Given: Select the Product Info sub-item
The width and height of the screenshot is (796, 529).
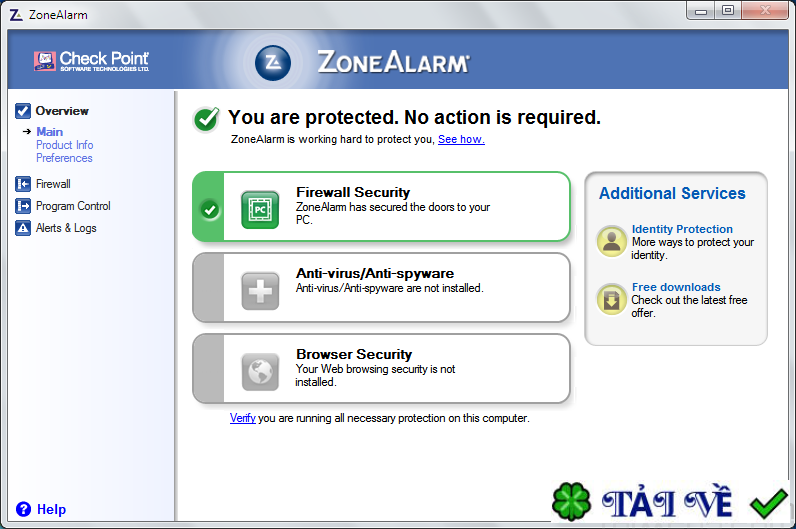Looking at the screenshot, I should [65, 145].
